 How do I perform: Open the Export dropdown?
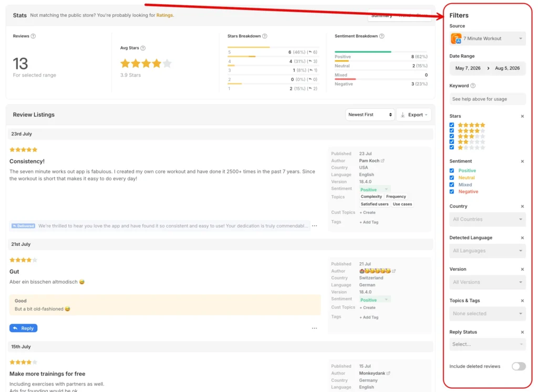click(x=414, y=115)
